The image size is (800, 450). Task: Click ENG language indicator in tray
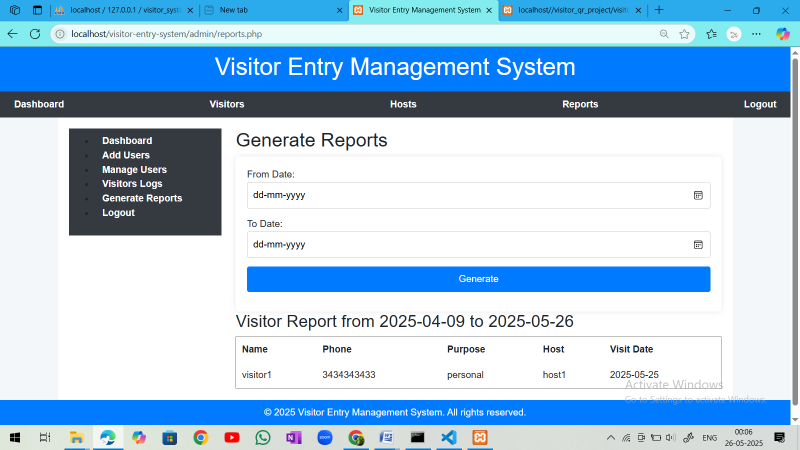tap(710, 438)
